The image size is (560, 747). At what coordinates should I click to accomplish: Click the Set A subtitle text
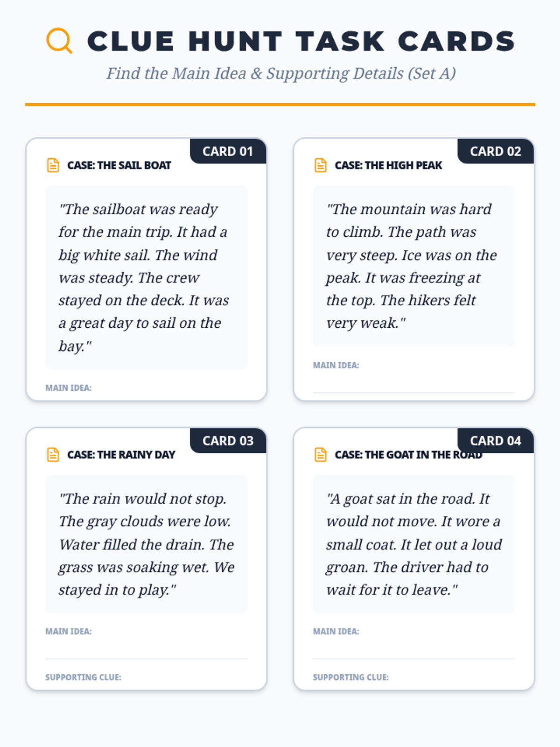click(281, 73)
